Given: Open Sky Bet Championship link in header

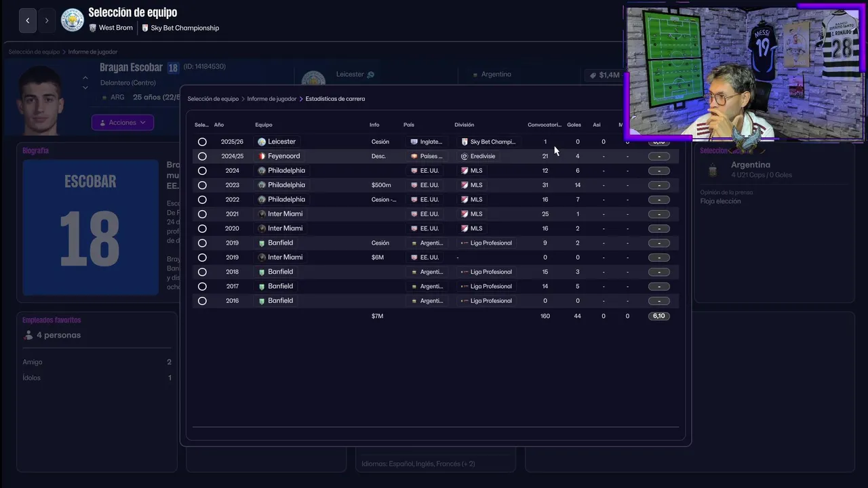Looking at the screenshot, I should point(185,28).
